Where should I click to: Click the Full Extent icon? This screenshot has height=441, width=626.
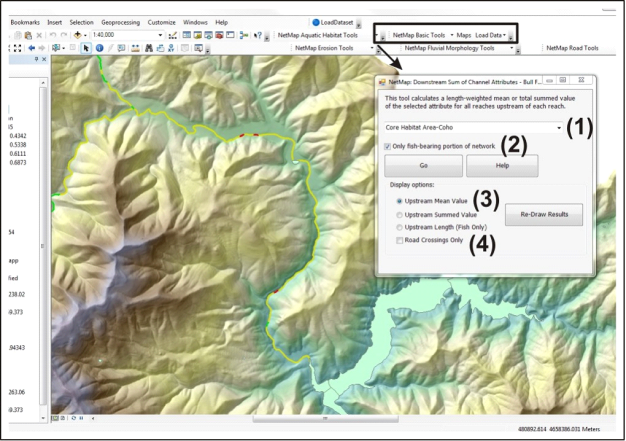coord(17,47)
